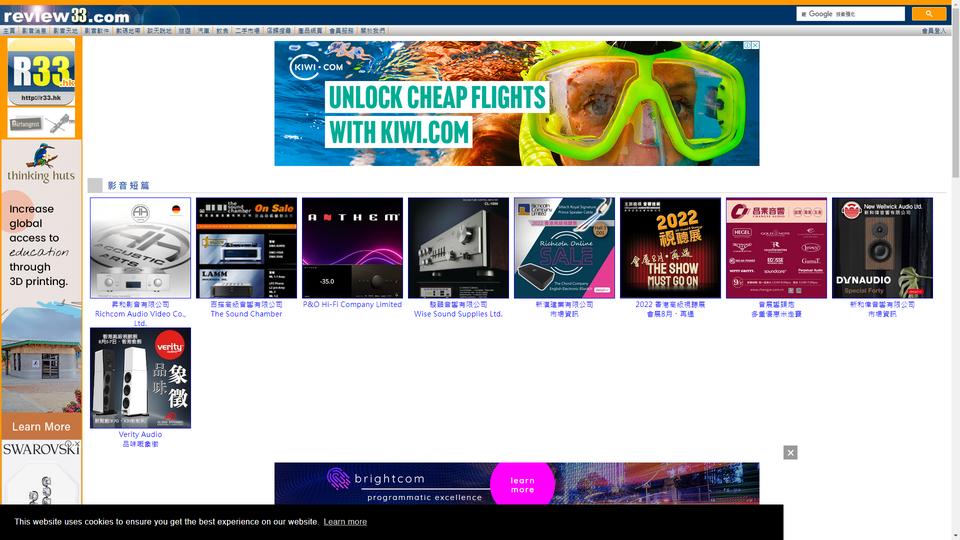Open the 主頁 home menu item
960x540 pixels.
[9, 31]
